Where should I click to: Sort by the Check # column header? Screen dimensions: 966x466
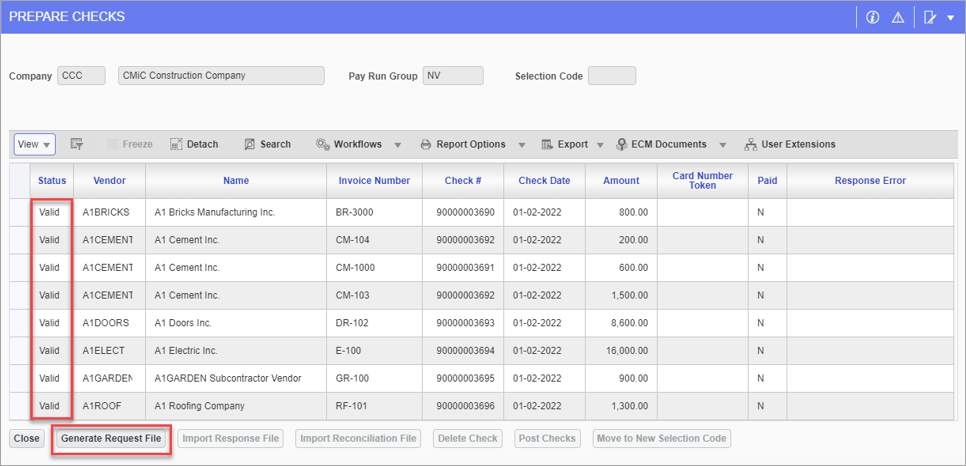pyautogui.click(x=463, y=181)
